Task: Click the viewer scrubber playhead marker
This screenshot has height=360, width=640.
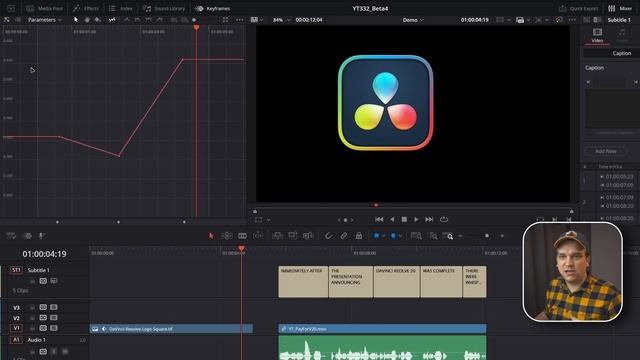Action: (x=376, y=205)
